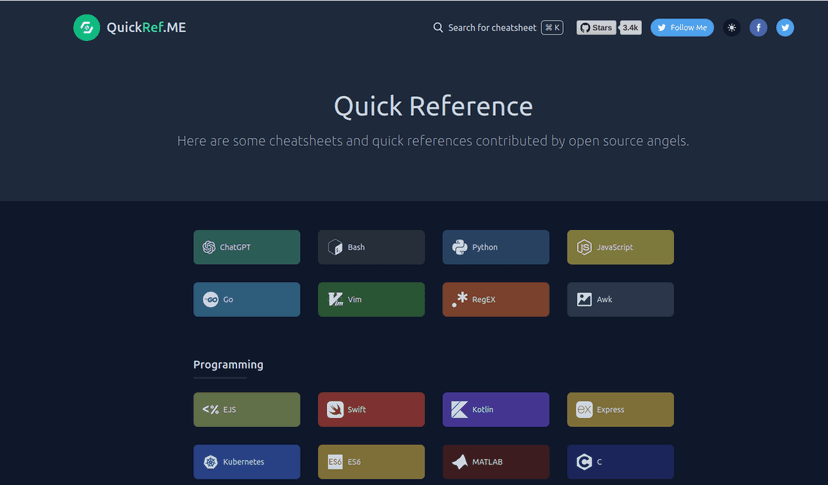Viewport: 828px width, 485px height.
Task: Click the Express ex logo icon
Action: pos(584,409)
